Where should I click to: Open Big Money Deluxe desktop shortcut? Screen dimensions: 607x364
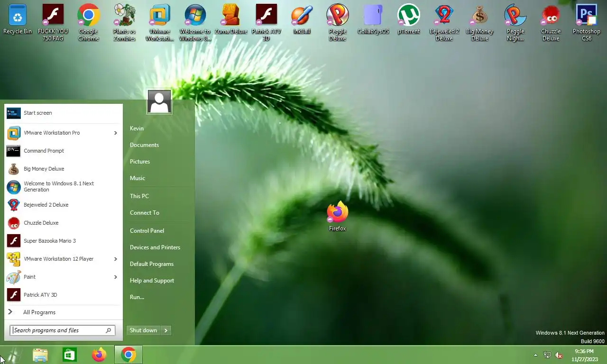point(480,22)
